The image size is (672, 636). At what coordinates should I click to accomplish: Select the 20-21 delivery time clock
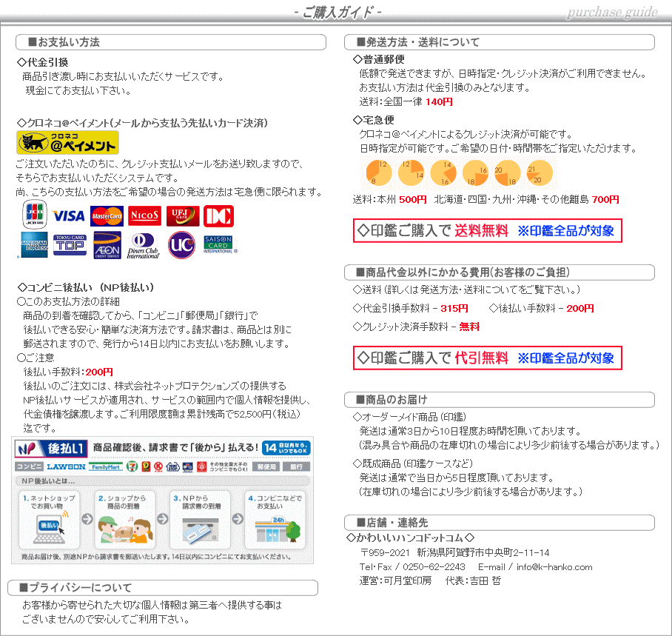pyautogui.click(x=539, y=173)
